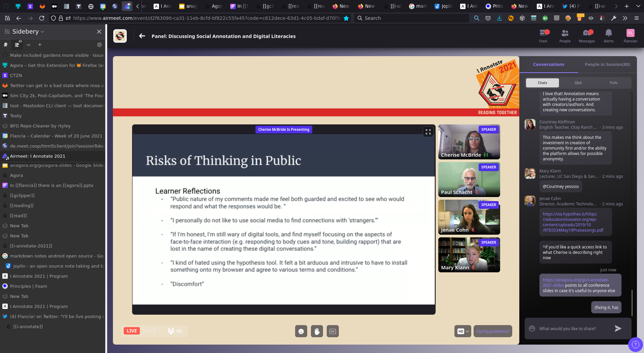Add a new Sidebery panel

click(40, 45)
